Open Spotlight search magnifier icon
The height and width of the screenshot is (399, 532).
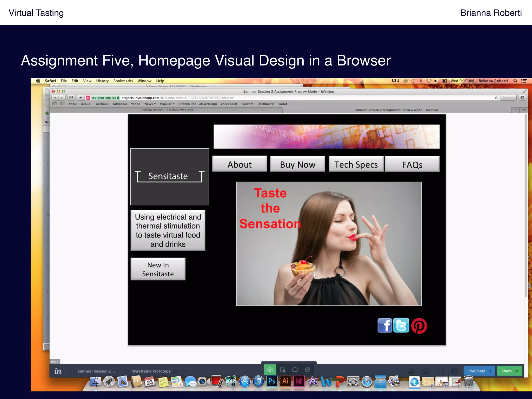[515, 81]
